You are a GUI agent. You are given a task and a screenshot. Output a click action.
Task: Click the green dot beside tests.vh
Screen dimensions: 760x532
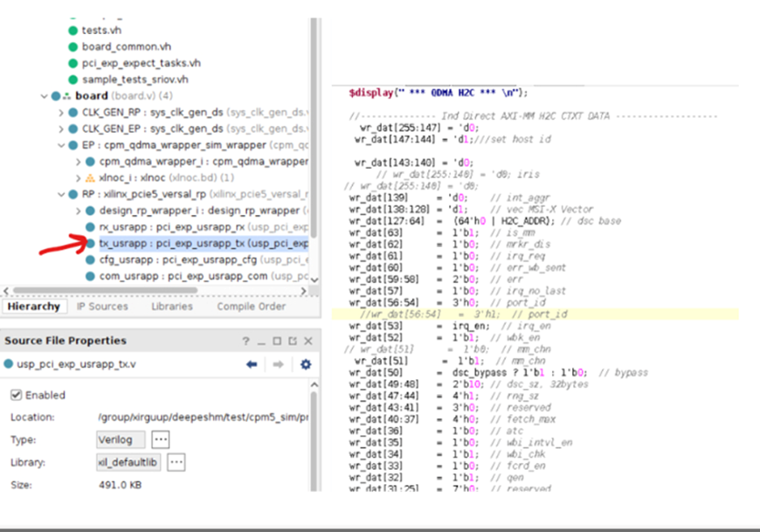tap(73, 31)
